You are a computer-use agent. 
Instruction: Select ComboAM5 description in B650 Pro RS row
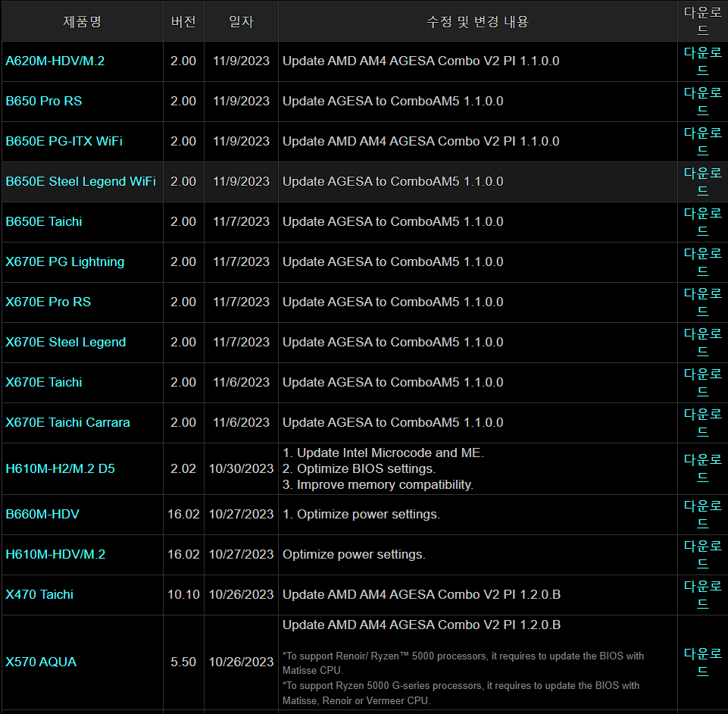[x=392, y=102]
